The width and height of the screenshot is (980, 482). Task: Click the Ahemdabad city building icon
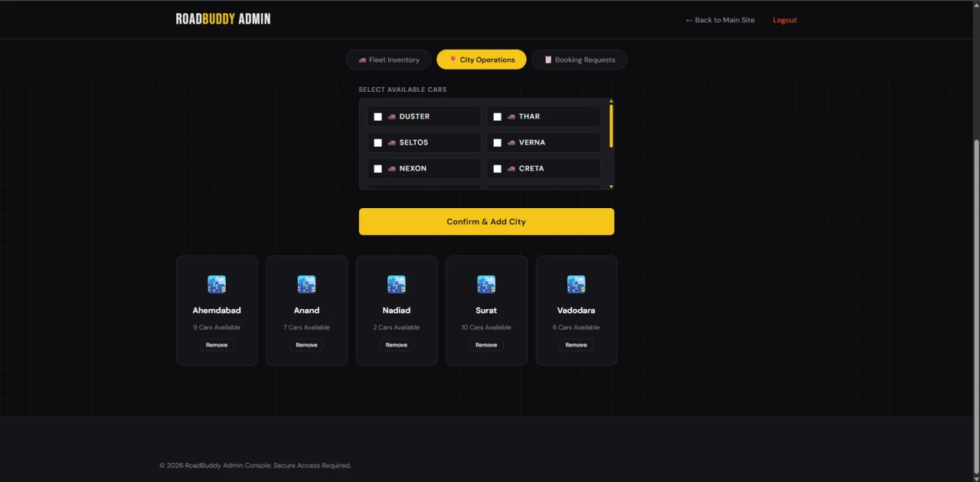coord(217,285)
